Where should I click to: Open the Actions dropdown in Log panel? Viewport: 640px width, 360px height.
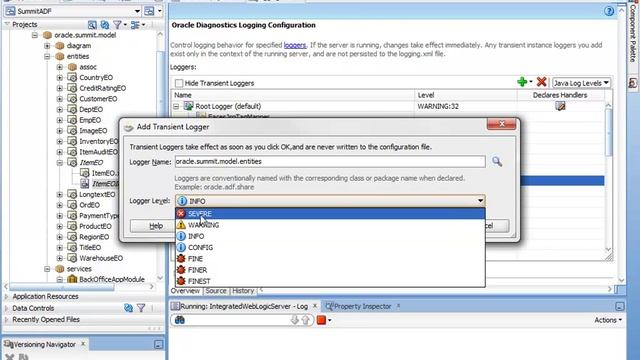tap(608, 320)
